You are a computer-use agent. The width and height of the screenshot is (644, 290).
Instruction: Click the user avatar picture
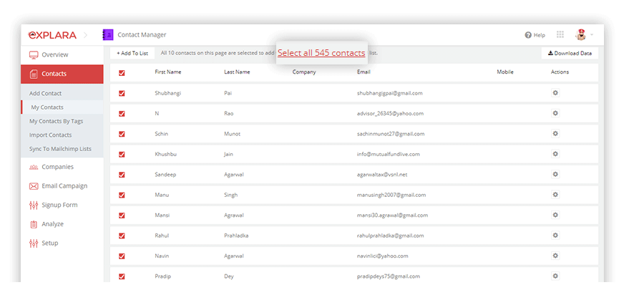pyautogui.click(x=581, y=35)
